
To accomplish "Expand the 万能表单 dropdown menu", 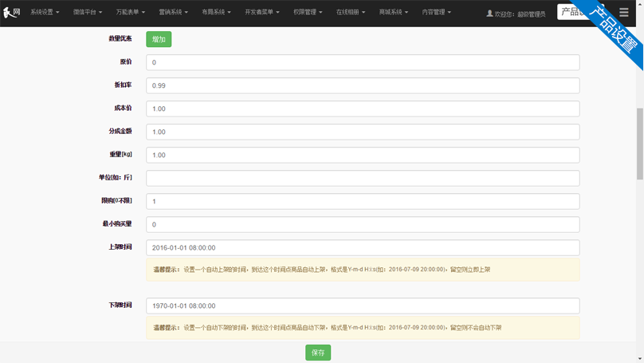I will pyautogui.click(x=130, y=12).
